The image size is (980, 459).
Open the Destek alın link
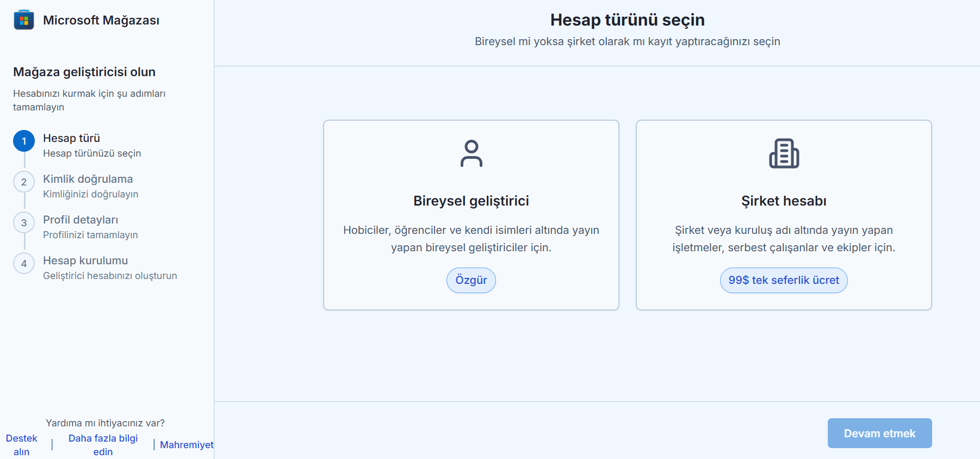point(22,445)
